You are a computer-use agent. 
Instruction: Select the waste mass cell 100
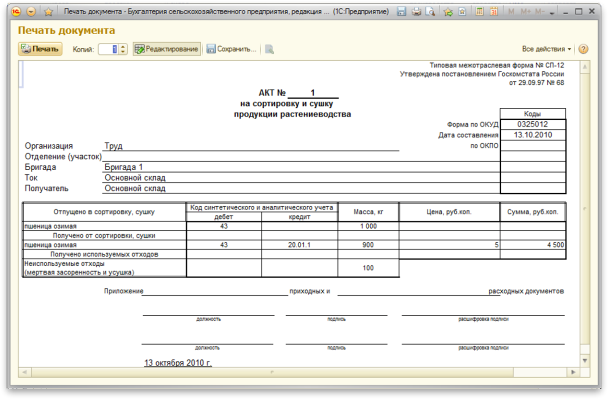pyautogui.click(x=368, y=268)
